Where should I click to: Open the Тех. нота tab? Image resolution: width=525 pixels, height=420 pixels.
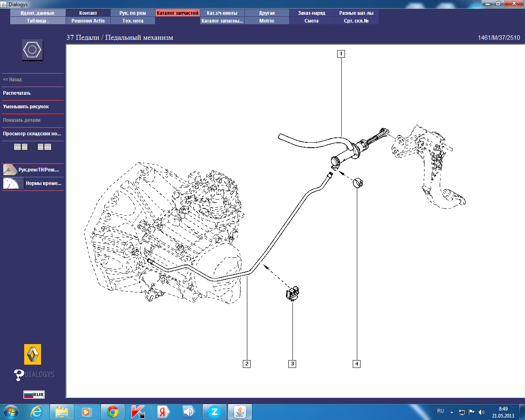[x=133, y=21]
